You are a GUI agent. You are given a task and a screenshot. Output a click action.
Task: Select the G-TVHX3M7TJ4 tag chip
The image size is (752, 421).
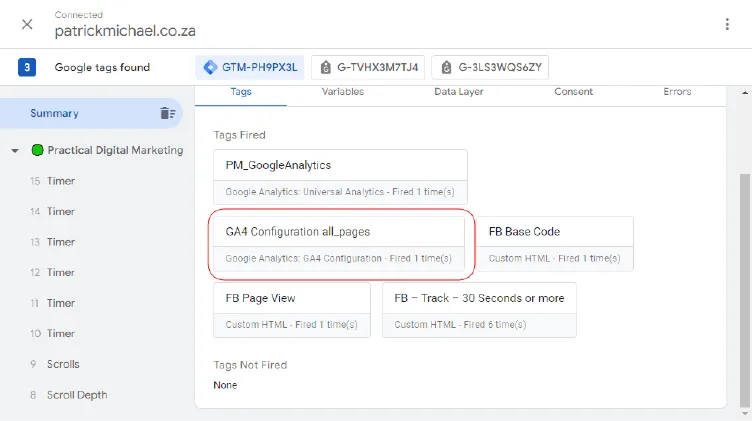click(368, 67)
